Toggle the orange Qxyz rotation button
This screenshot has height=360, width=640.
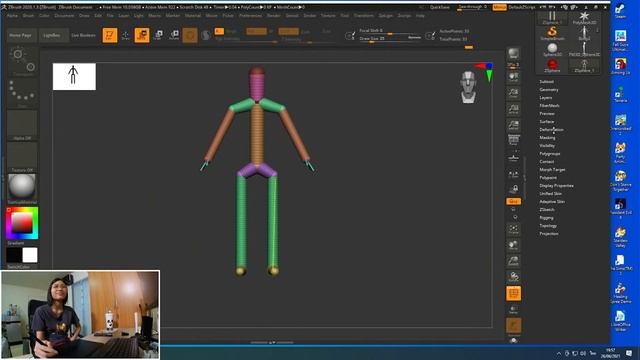[x=513, y=201]
